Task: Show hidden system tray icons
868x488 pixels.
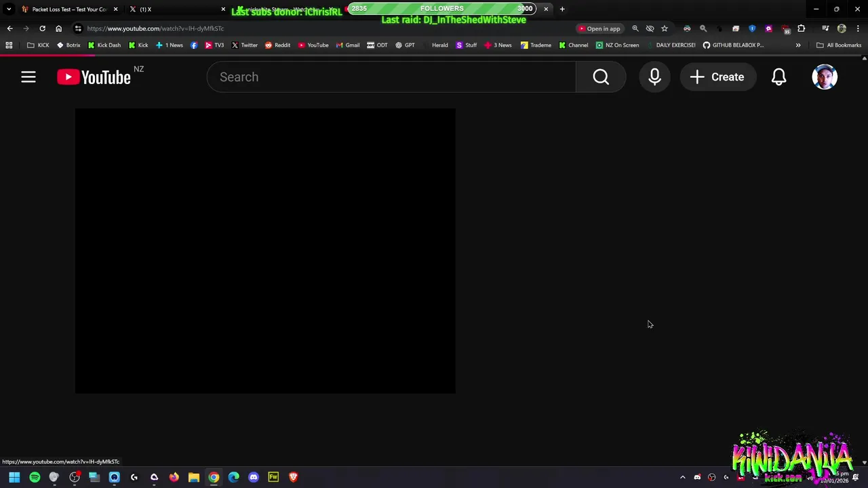Action: coord(683,477)
